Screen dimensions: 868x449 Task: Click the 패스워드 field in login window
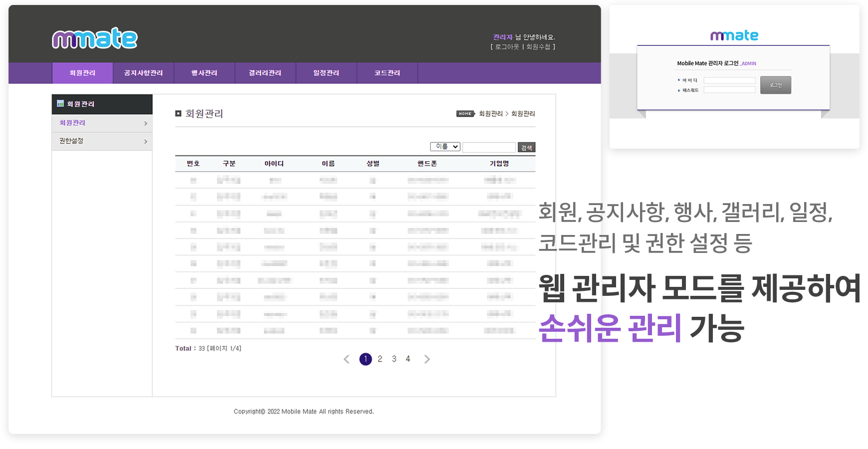point(729,90)
